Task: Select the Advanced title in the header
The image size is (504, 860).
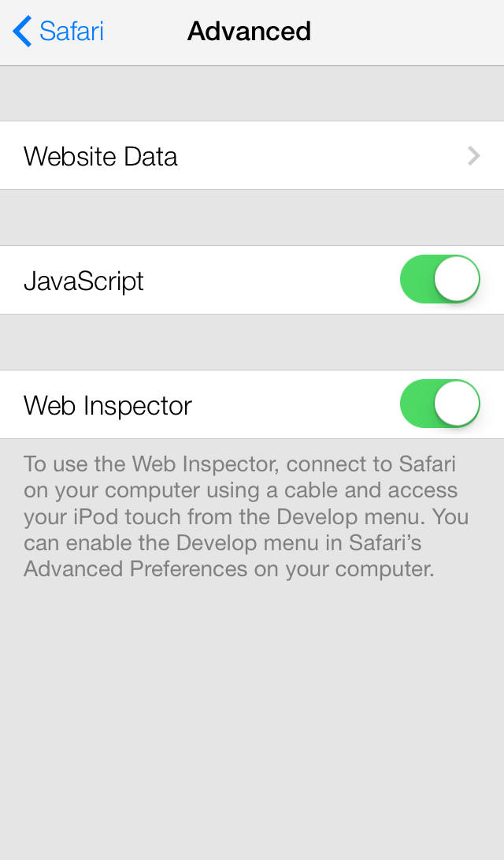Action: tap(249, 31)
